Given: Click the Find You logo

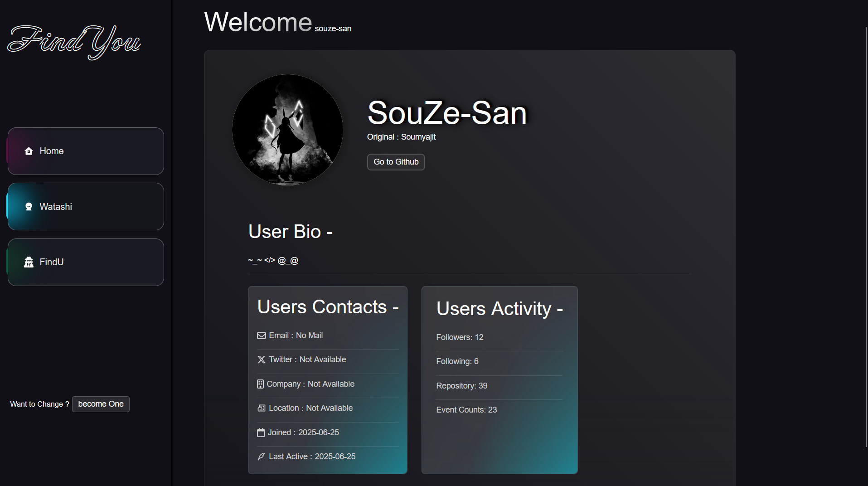Looking at the screenshot, I should click(x=74, y=42).
